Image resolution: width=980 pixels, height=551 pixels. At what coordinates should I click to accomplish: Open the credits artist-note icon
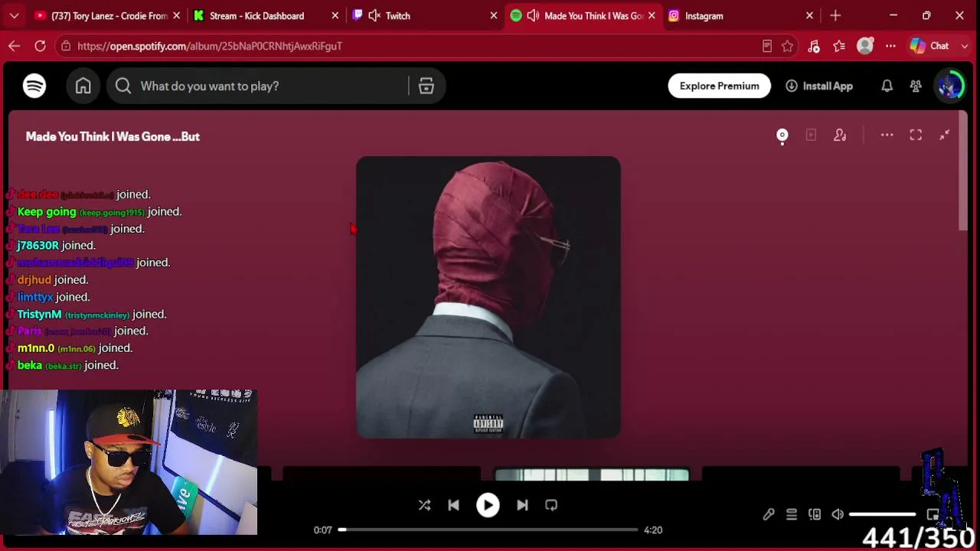coord(840,135)
